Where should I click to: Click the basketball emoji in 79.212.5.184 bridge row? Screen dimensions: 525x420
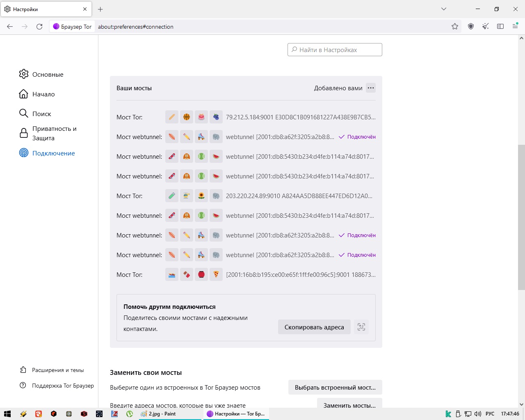coord(187,117)
